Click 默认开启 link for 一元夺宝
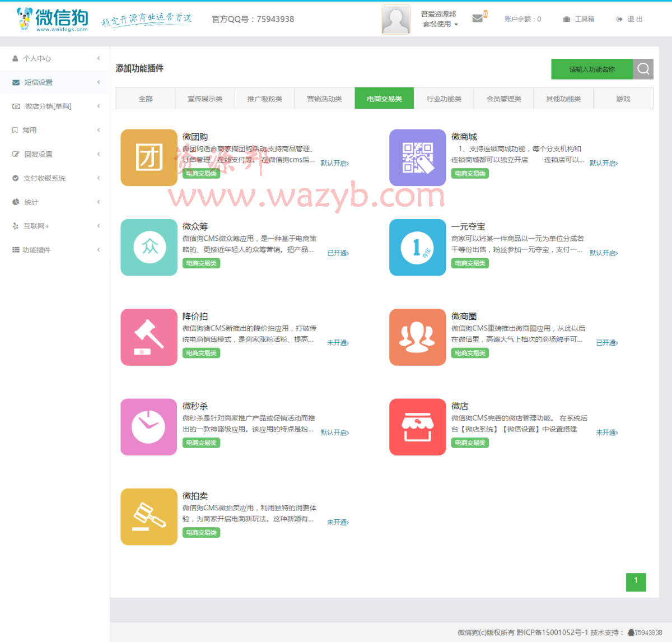This screenshot has width=672, height=642. coord(604,253)
